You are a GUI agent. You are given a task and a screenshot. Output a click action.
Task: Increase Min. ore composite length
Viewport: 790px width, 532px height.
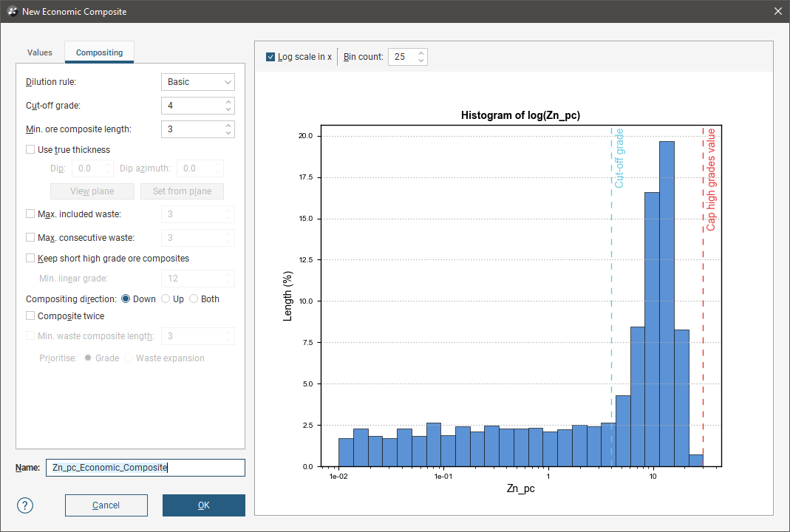click(x=228, y=126)
